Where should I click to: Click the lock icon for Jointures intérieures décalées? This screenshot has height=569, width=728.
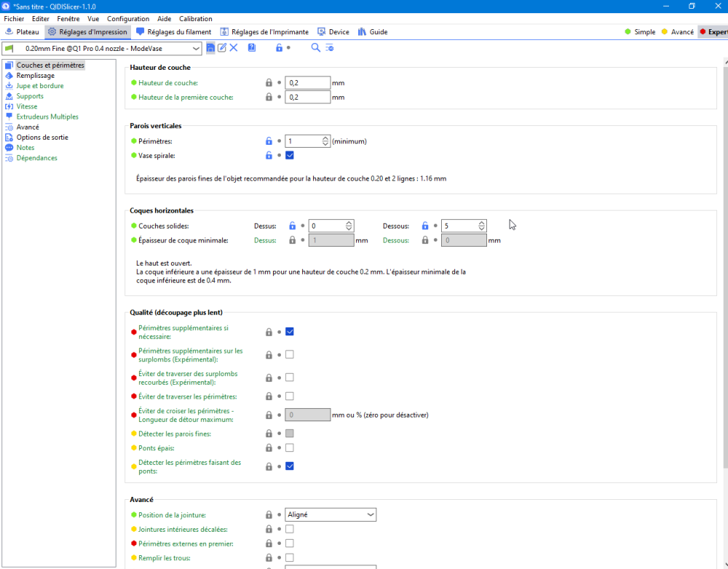[269, 529]
